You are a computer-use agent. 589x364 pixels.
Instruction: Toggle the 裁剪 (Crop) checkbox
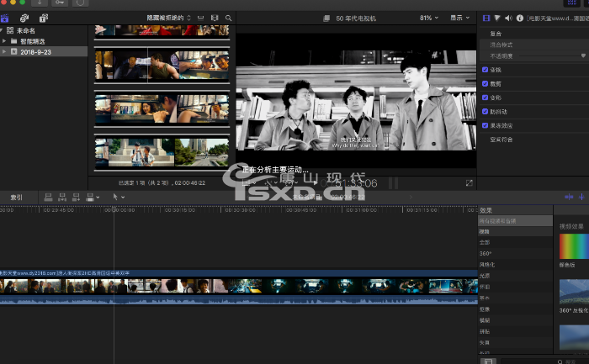[485, 83]
